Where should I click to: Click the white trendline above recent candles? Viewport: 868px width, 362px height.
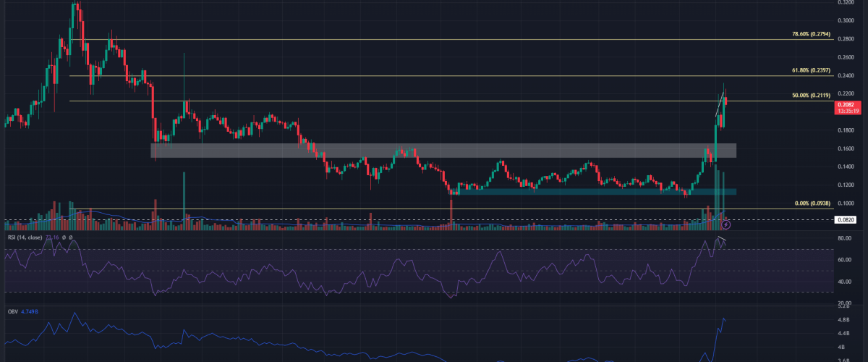click(x=720, y=106)
